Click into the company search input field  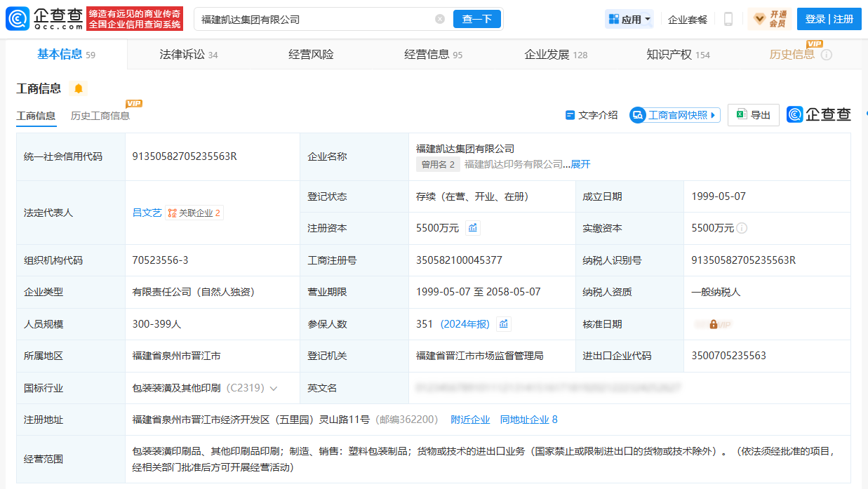316,19
